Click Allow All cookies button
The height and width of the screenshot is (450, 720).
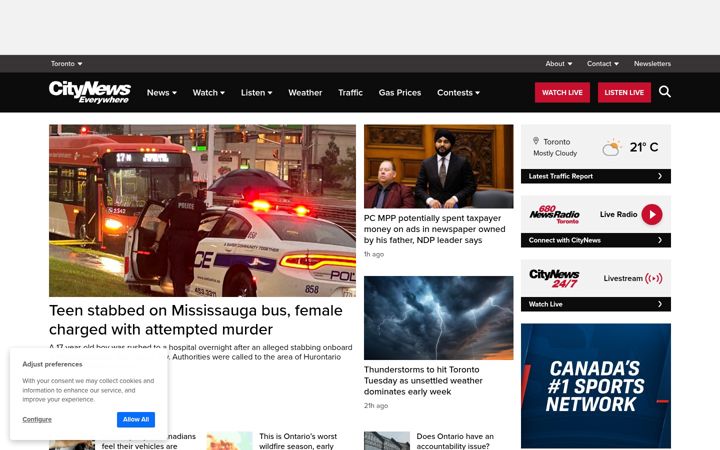(x=136, y=419)
